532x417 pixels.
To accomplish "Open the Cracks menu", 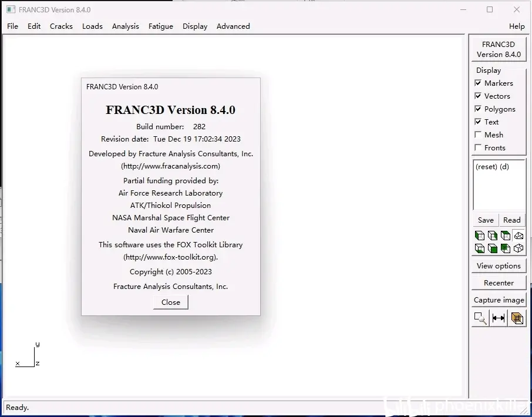I will point(61,26).
